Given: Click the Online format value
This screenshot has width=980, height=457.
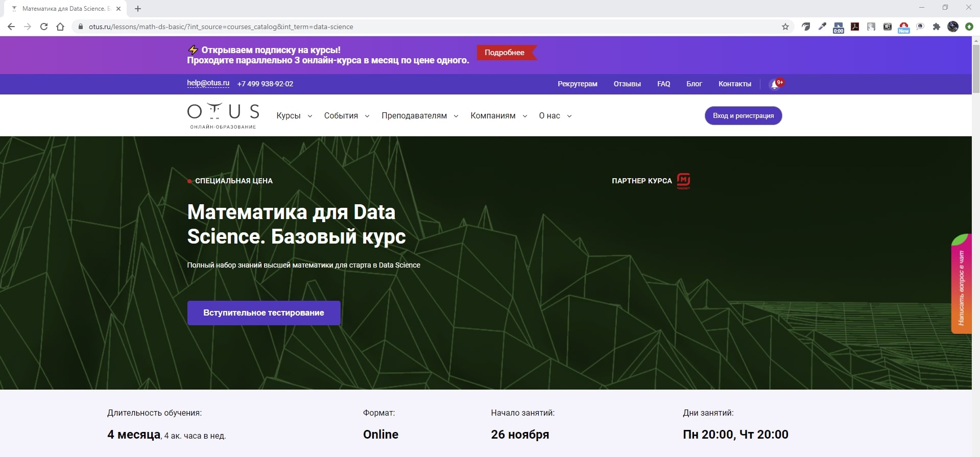Looking at the screenshot, I should (x=380, y=435).
